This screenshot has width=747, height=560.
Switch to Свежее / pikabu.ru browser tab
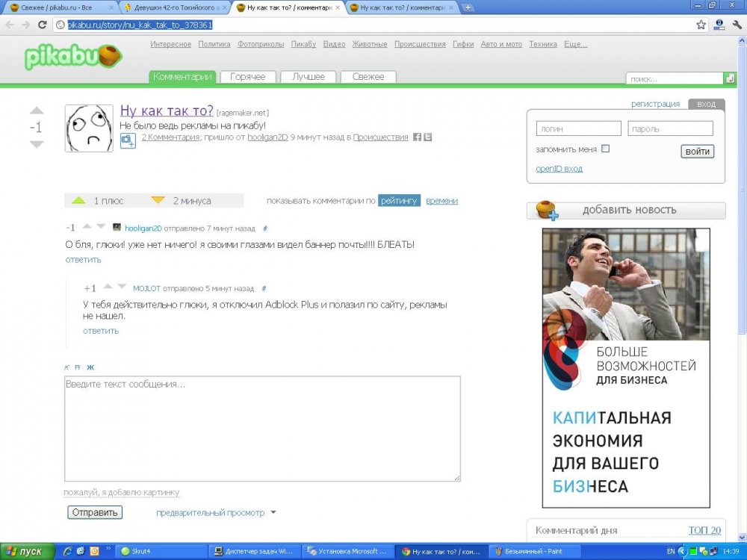pos(61,7)
